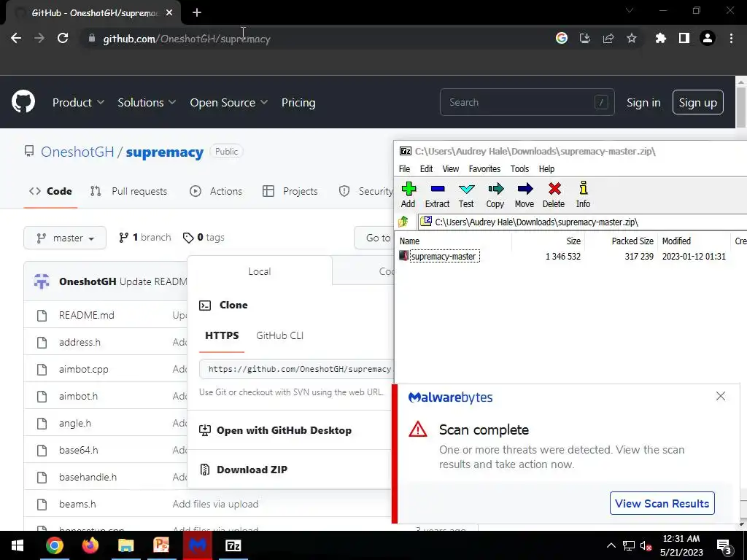Open the Pricing link
This screenshot has height=560, width=747.
coord(298,102)
